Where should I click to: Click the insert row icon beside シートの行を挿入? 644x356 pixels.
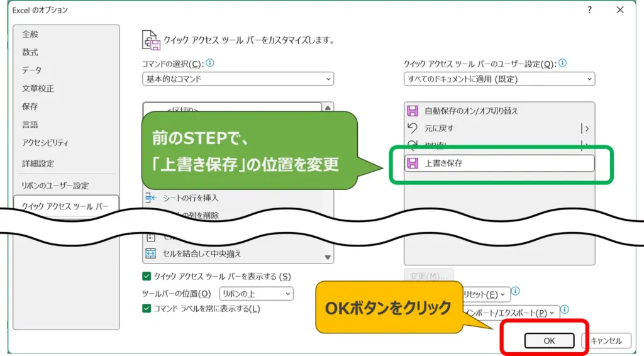click(151, 198)
